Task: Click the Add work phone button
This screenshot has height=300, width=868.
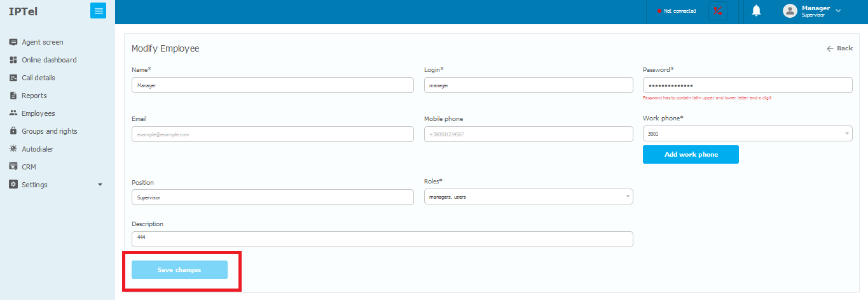Action: point(691,155)
